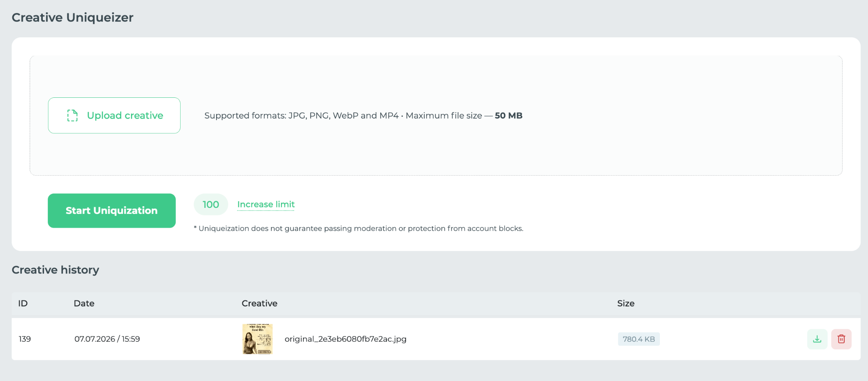The image size is (868, 381).
Task: Open the Increase limit link
Action: [x=266, y=204]
